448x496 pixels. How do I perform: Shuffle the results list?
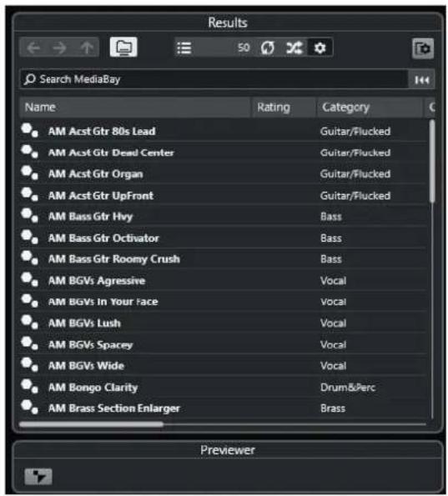294,48
